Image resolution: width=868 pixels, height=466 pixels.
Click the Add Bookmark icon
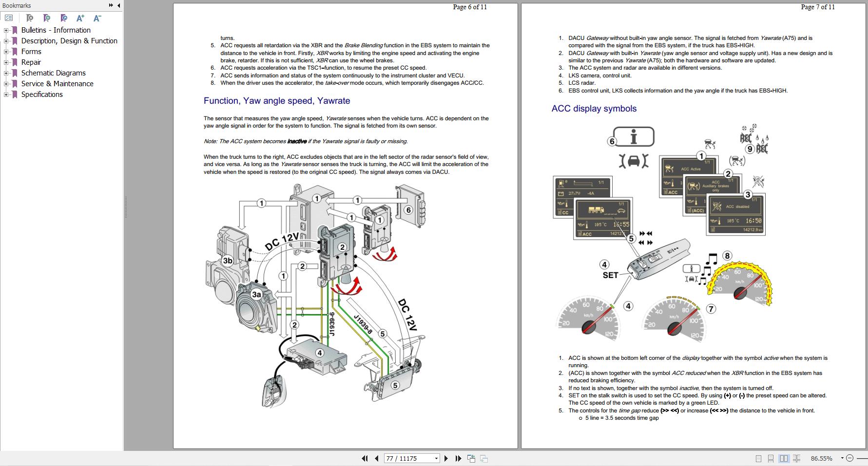pyautogui.click(x=46, y=18)
